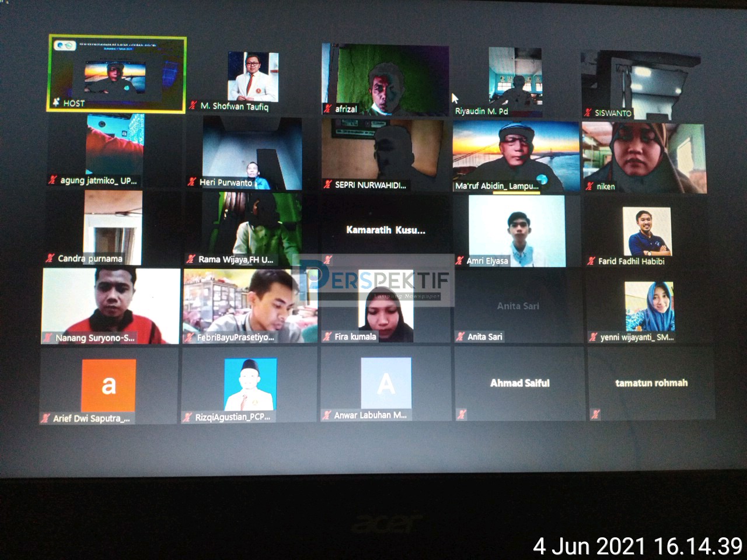Screen dimensions: 747x560
Task: Select Riyaudin M. Pd video tile
Action: [515, 82]
